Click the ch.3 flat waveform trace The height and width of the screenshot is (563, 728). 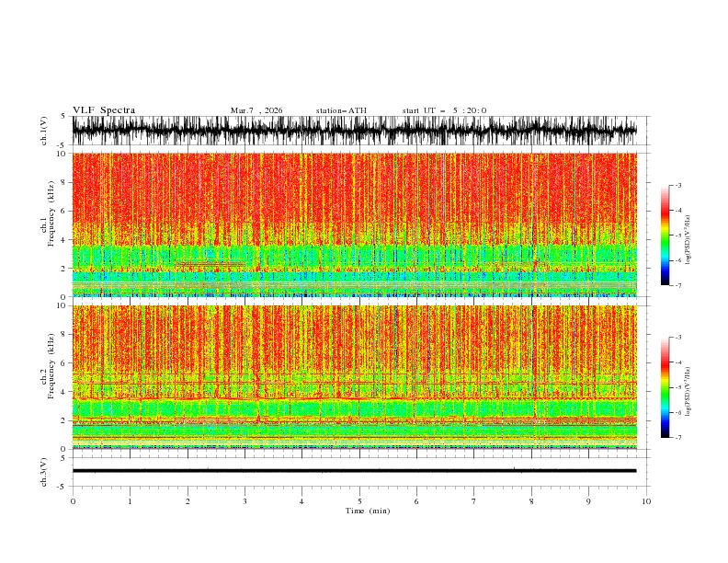355,471
